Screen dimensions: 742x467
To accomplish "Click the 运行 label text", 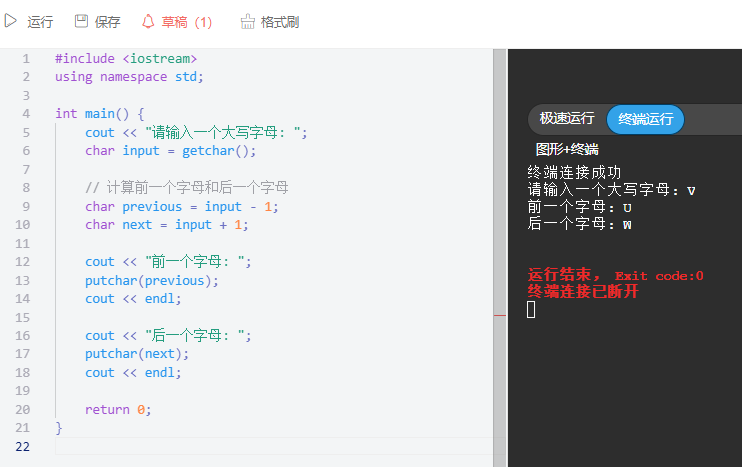I will [40, 22].
